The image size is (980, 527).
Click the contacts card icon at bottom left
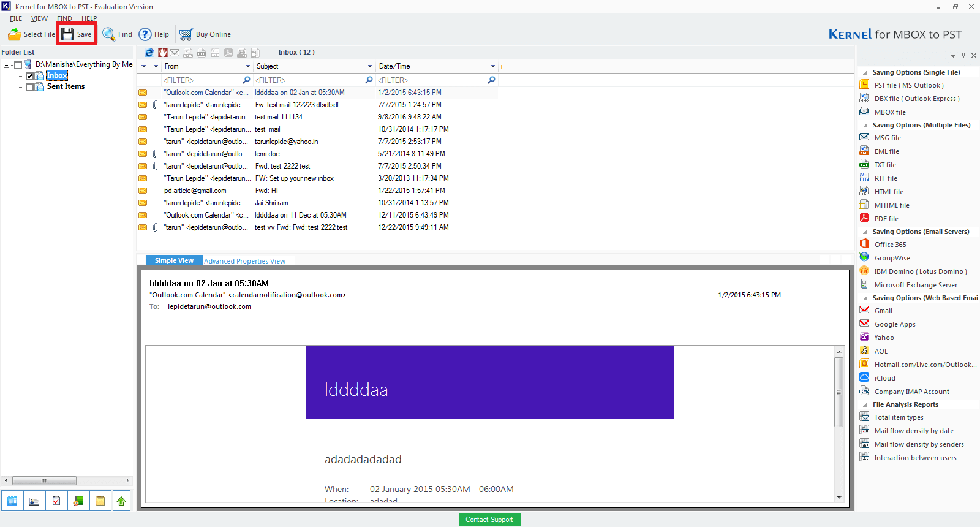pos(34,501)
